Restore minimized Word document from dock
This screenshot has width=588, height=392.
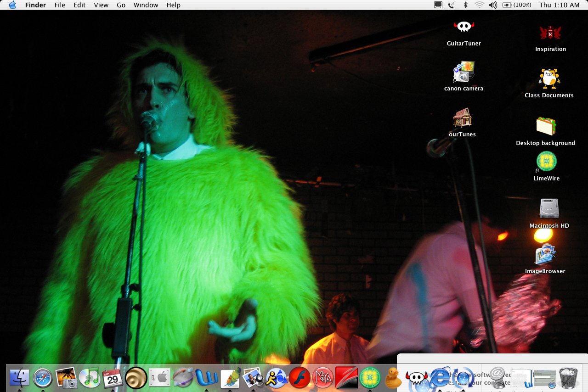521,378
